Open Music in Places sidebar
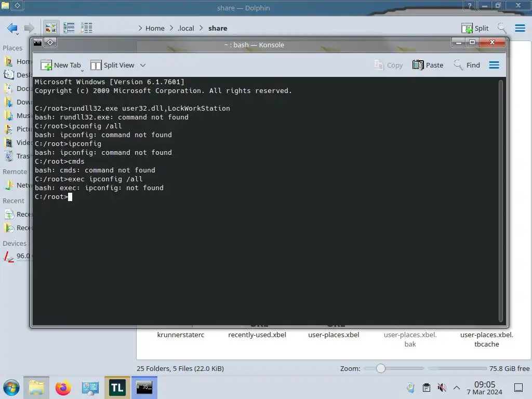 [x=17, y=116]
